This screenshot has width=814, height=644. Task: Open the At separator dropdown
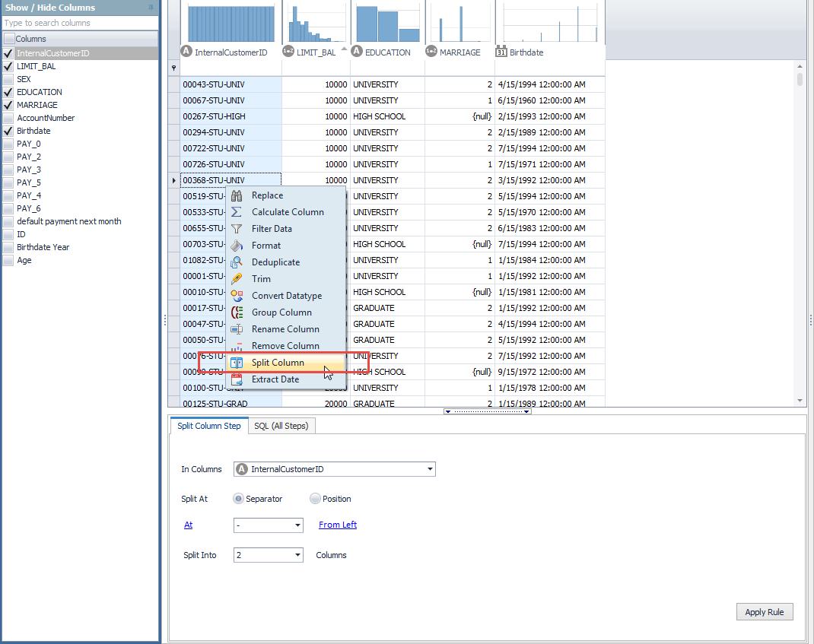(x=297, y=525)
